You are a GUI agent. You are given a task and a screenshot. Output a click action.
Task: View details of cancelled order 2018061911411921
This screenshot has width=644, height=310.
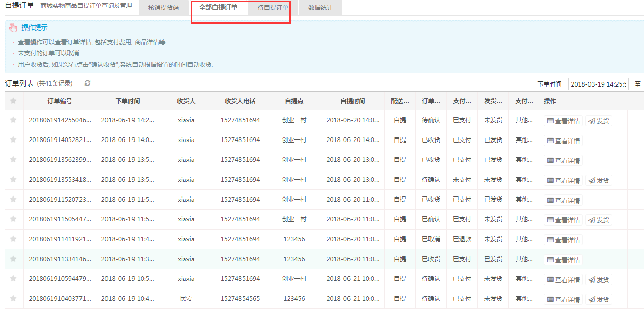tap(563, 240)
